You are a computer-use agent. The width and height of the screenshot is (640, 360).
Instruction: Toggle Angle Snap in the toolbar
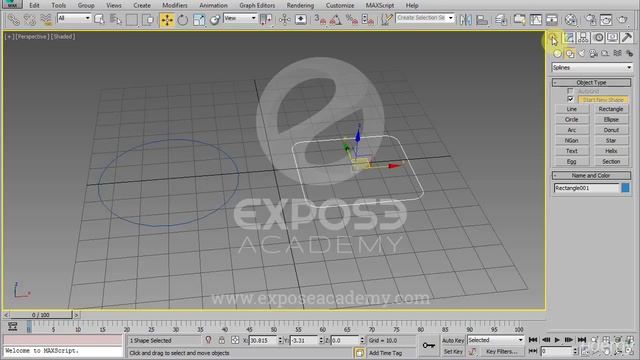click(x=336, y=20)
